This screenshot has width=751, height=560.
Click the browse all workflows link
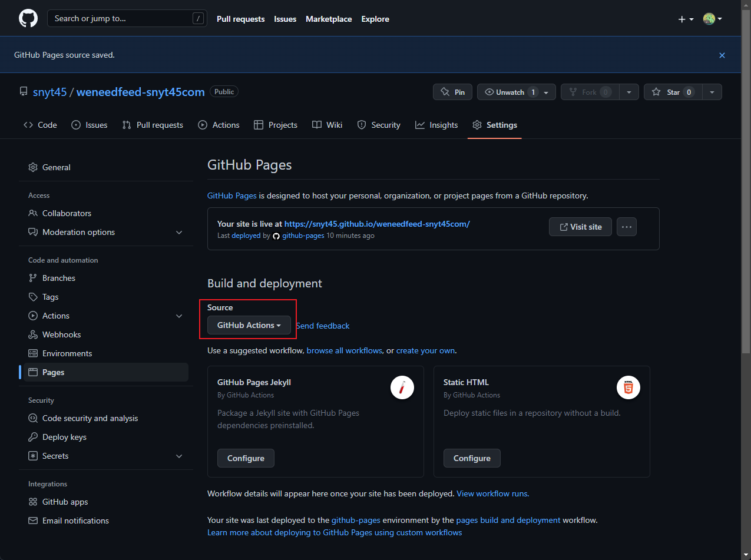pos(345,350)
